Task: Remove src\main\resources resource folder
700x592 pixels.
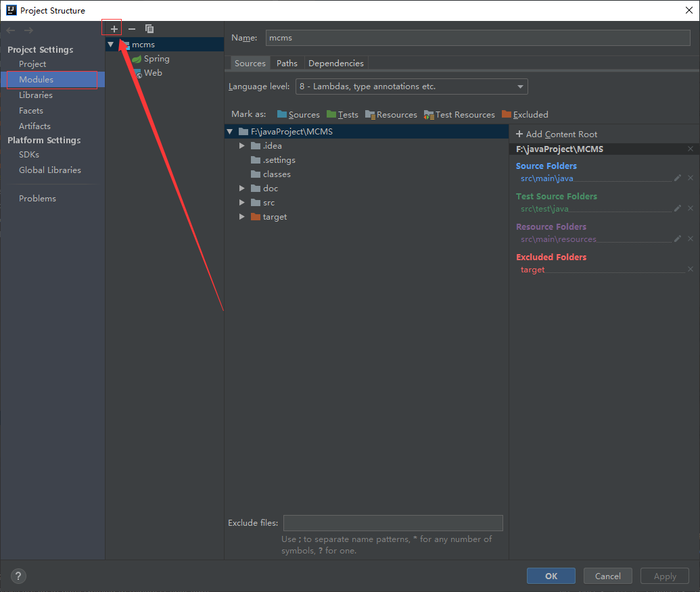Action: [x=691, y=239]
